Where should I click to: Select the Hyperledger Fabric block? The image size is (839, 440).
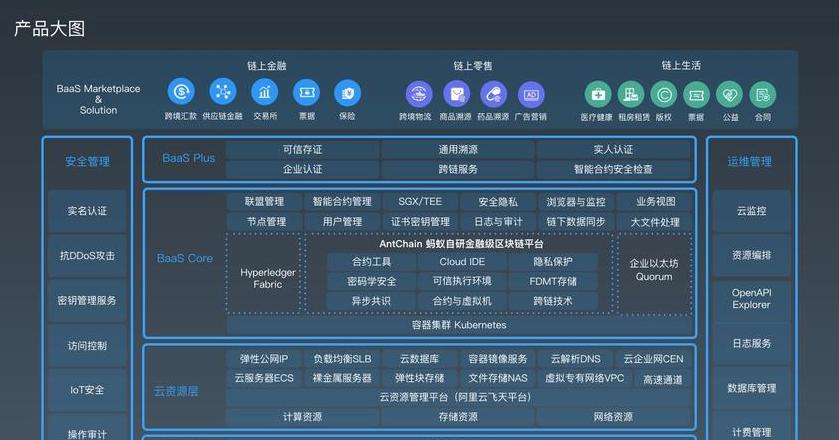(264, 274)
